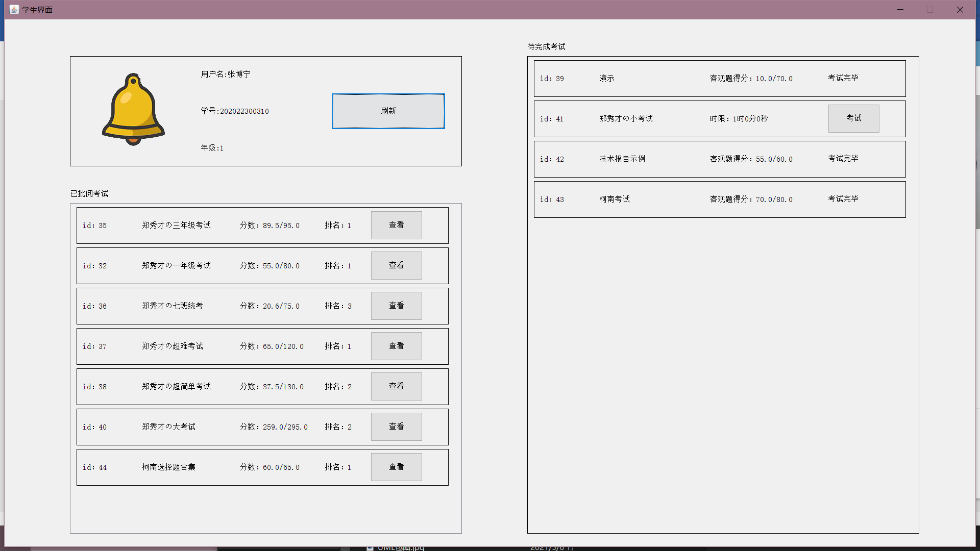This screenshot has height=551, width=980.
Task: Click 查看 for 郑秀才の大考试
Action: [396, 427]
